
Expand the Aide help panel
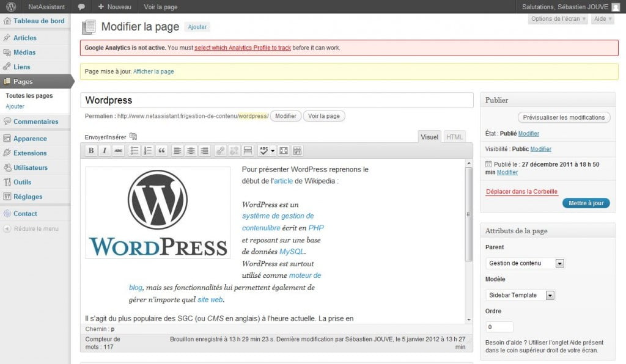[x=602, y=19]
